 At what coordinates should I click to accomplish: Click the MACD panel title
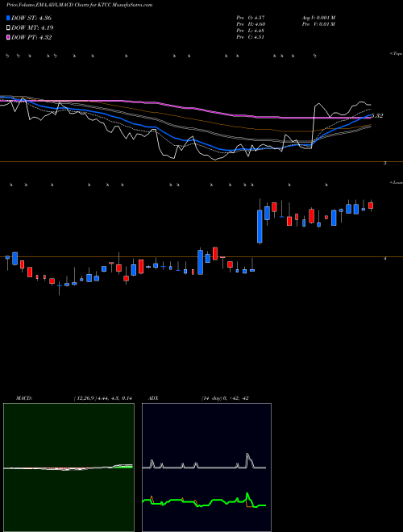click(24, 398)
